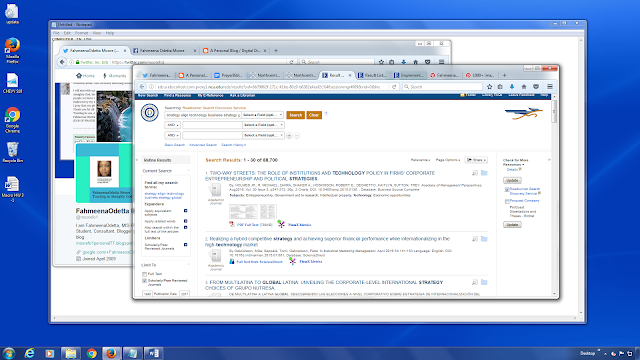The width and height of the screenshot is (640, 360).
Task: Open File Explorer from the taskbar
Action: coord(70,353)
